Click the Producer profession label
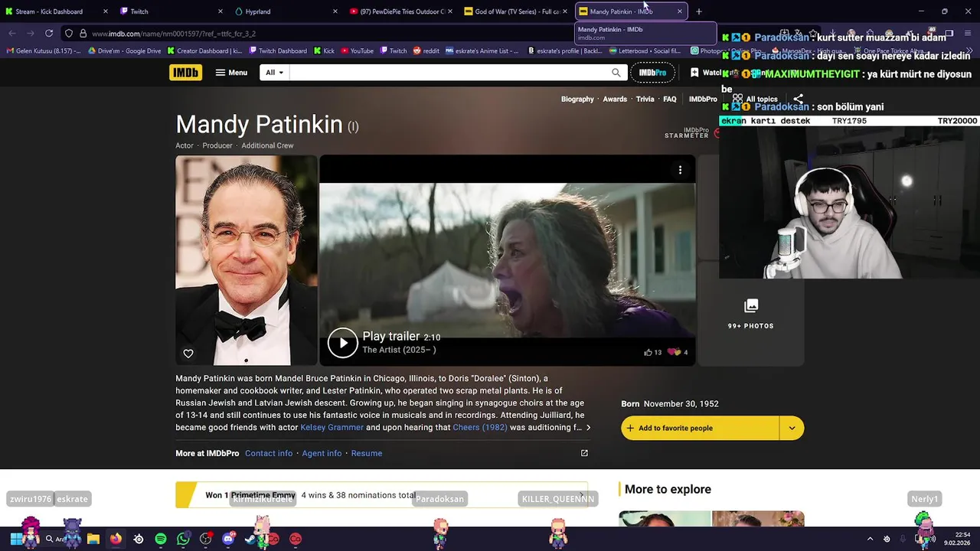Image resolution: width=980 pixels, height=551 pixels. [x=217, y=145]
